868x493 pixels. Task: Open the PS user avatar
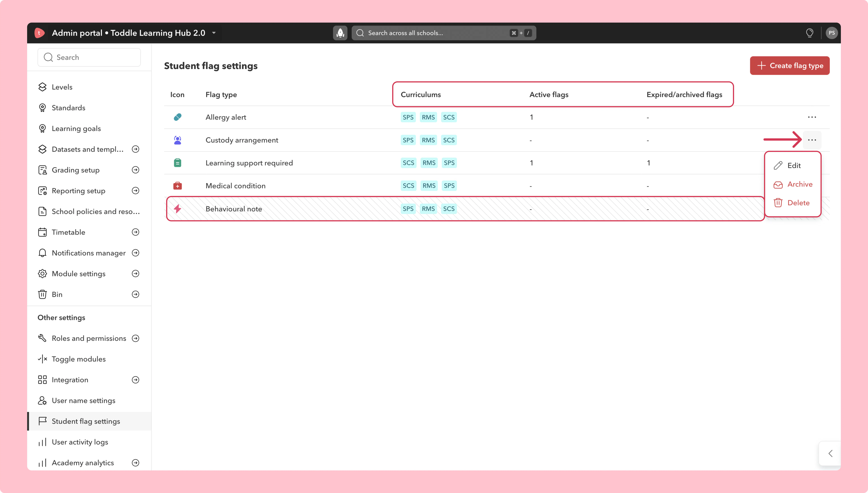point(831,33)
